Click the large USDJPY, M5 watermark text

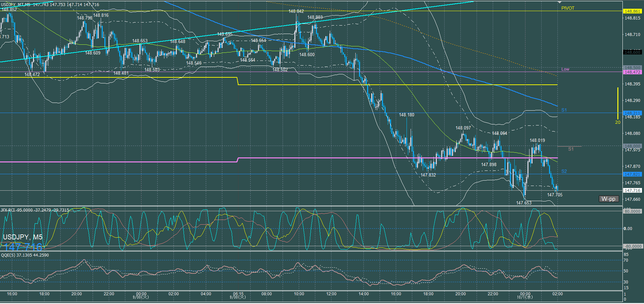tap(23, 237)
